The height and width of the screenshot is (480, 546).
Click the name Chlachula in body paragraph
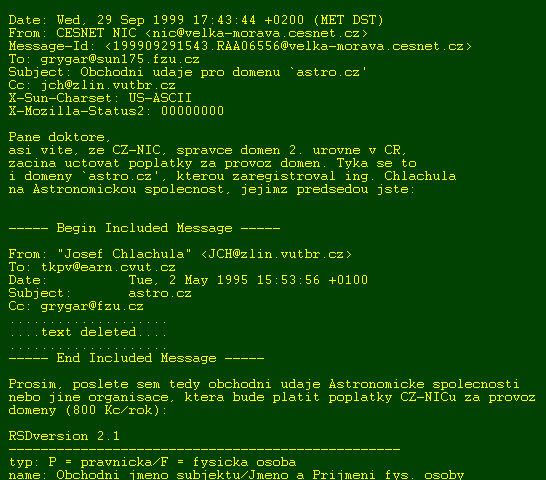[x=420, y=176]
